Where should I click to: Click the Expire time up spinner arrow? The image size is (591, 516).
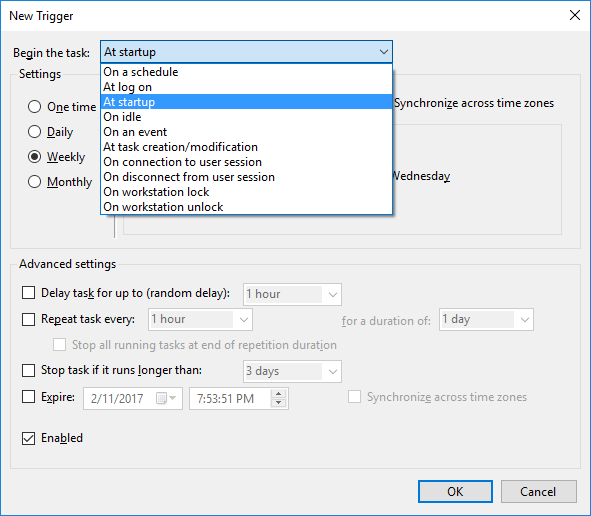[279, 394]
